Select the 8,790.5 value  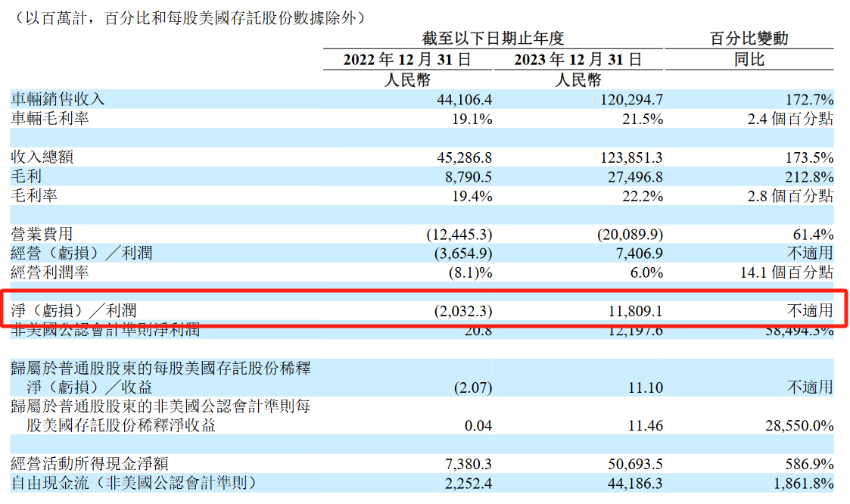(x=469, y=177)
